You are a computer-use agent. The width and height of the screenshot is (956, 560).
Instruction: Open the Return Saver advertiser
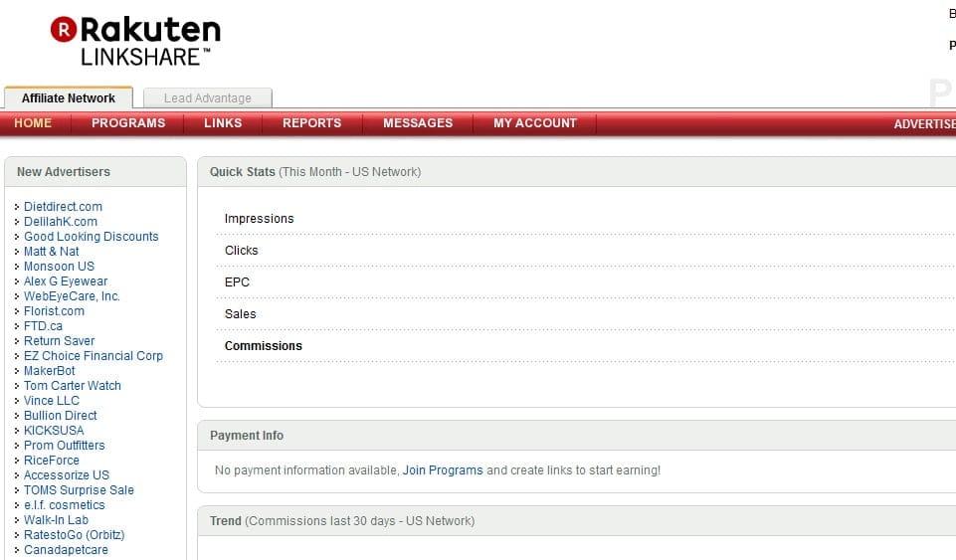(59, 340)
